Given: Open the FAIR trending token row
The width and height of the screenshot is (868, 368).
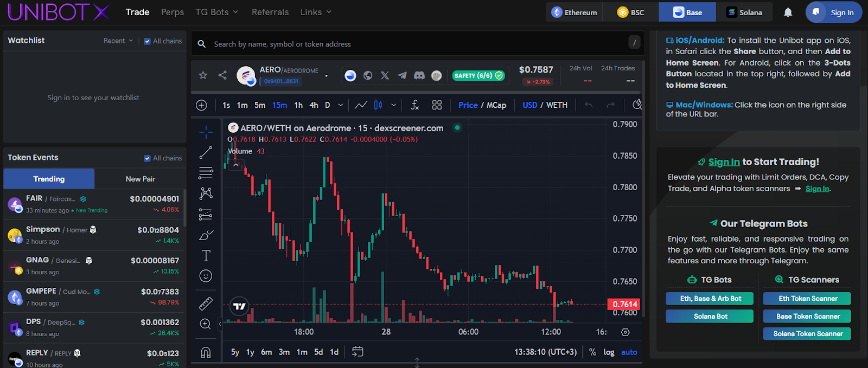Looking at the screenshot, I should (x=93, y=204).
